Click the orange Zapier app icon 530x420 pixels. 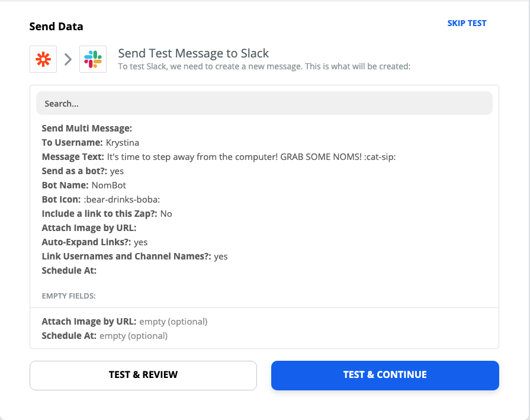pos(43,59)
